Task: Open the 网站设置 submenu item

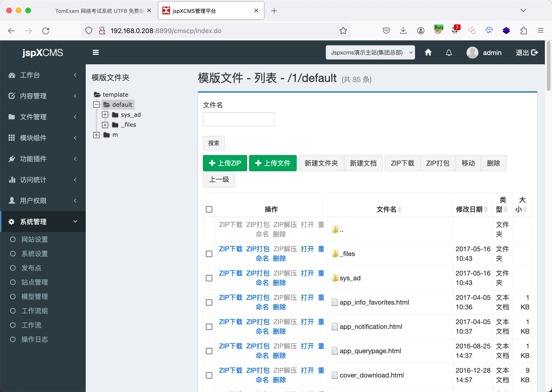Action: (x=35, y=239)
